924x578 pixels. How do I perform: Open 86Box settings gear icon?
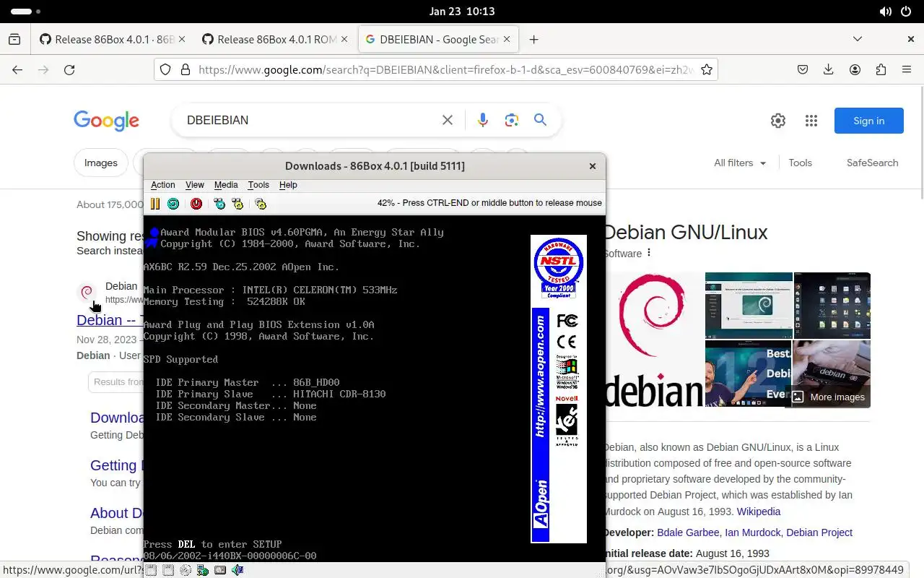coord(261,204)
